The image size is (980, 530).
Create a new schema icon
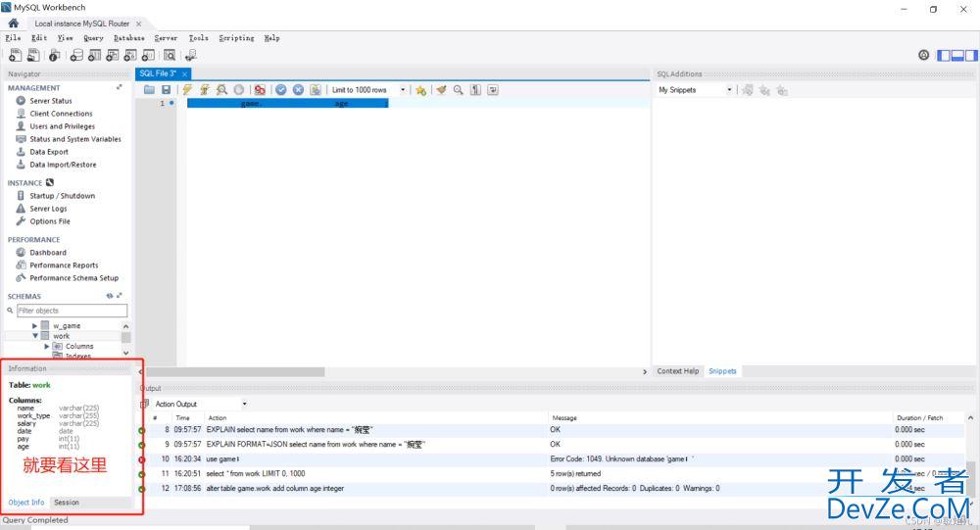pos(76,56)
